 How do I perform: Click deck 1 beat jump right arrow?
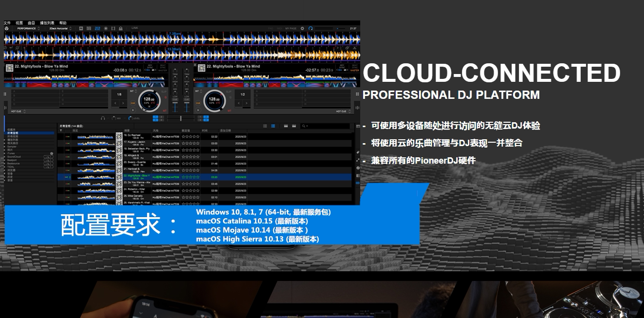pos(123,103)
